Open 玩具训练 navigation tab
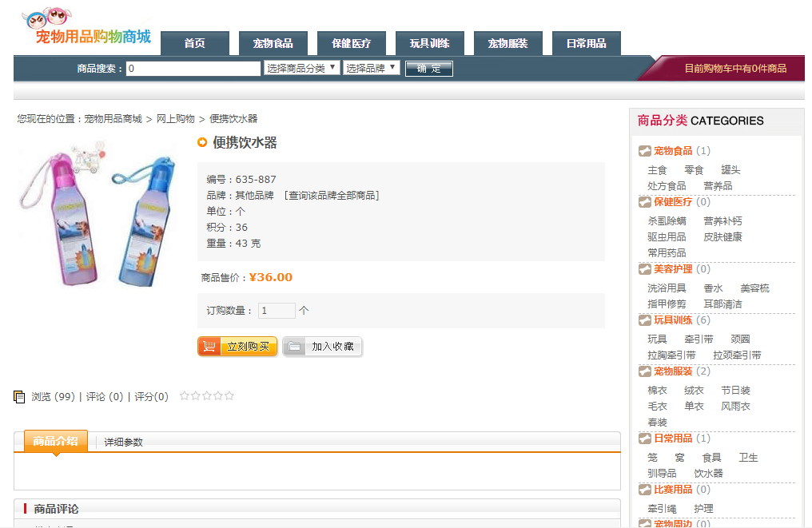This screenshot has width=812, height=528. coord(429,43)
